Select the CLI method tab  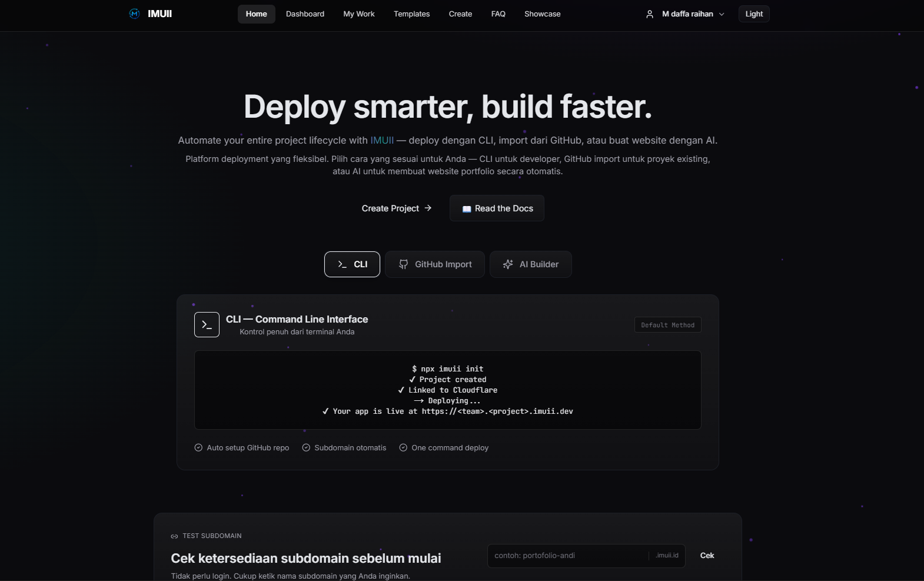click(352, 264)
